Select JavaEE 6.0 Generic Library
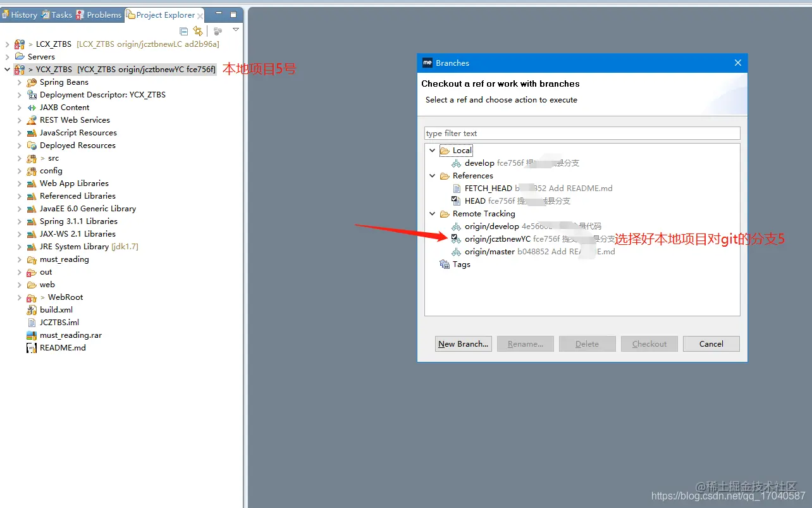This screenshot has height=508, width=812. (87, 209)
